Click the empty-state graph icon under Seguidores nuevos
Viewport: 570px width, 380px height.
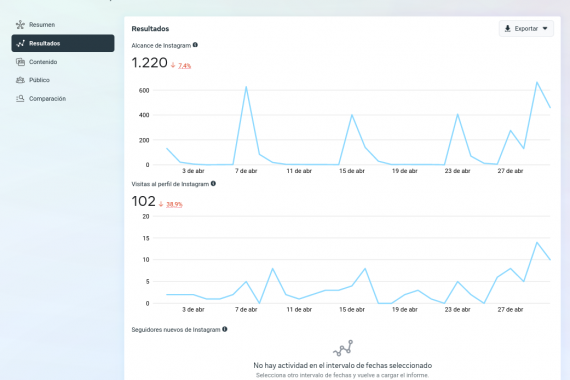click(x=343, y=348)
